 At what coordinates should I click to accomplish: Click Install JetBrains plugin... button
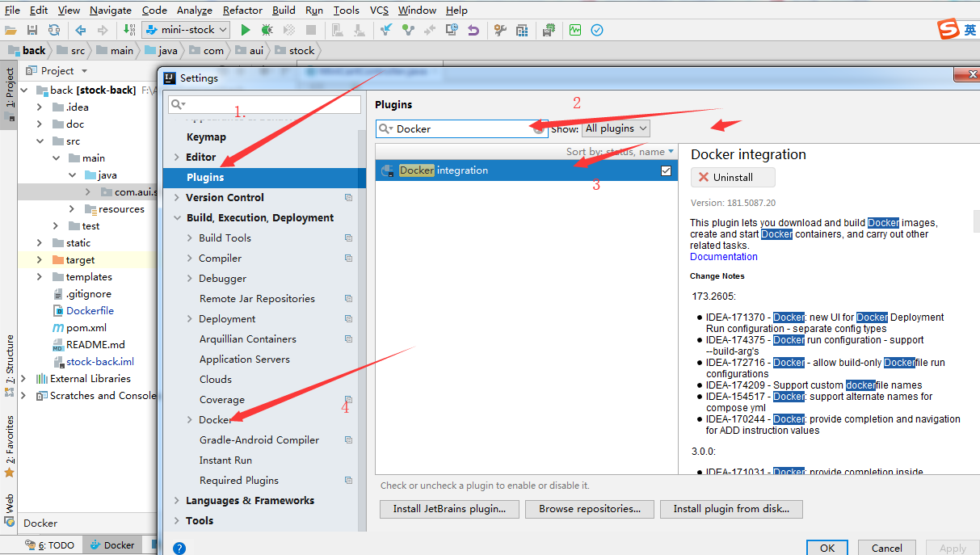449,509
